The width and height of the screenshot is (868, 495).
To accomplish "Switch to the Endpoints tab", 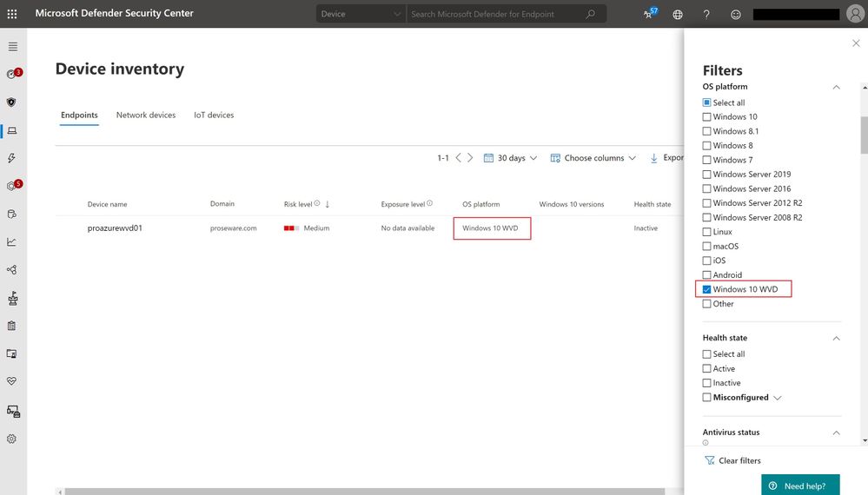I will 79,115.
